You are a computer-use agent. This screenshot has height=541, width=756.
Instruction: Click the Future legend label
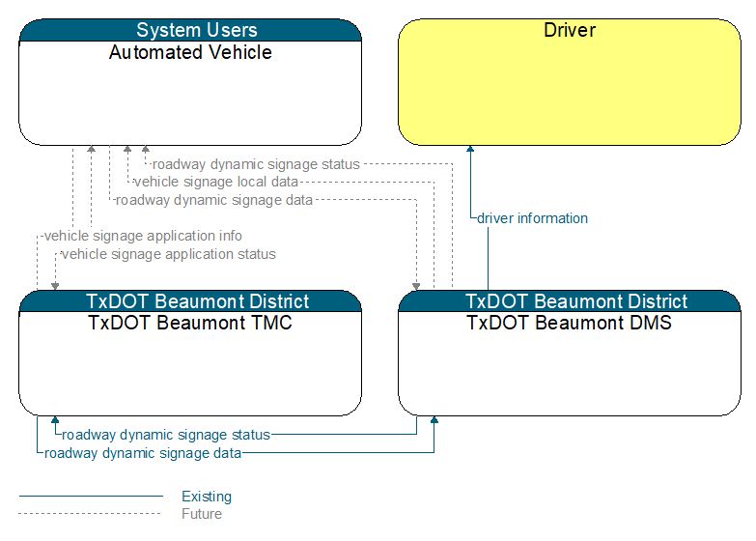coord(202,514)
